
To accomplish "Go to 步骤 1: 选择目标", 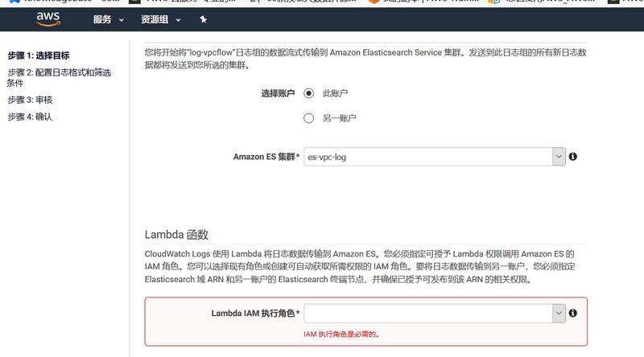I will pyautogui.click(x=39, y=55).
